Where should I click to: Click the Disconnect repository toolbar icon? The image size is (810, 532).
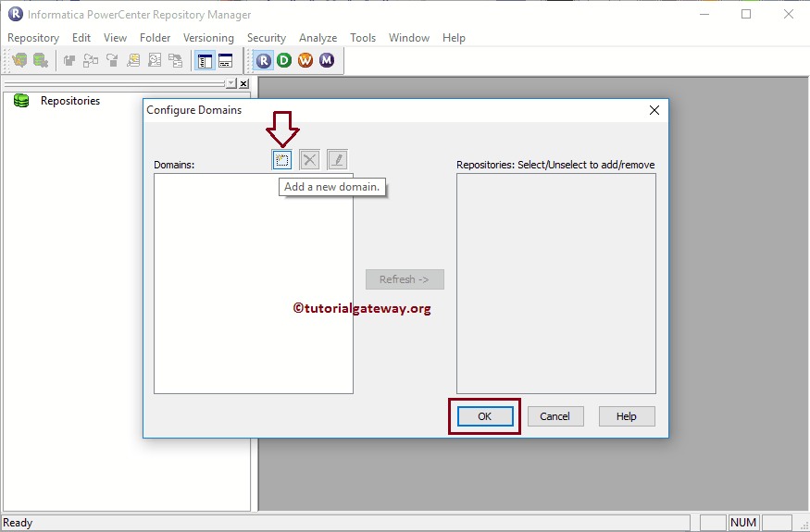click(x=41, y=60)
